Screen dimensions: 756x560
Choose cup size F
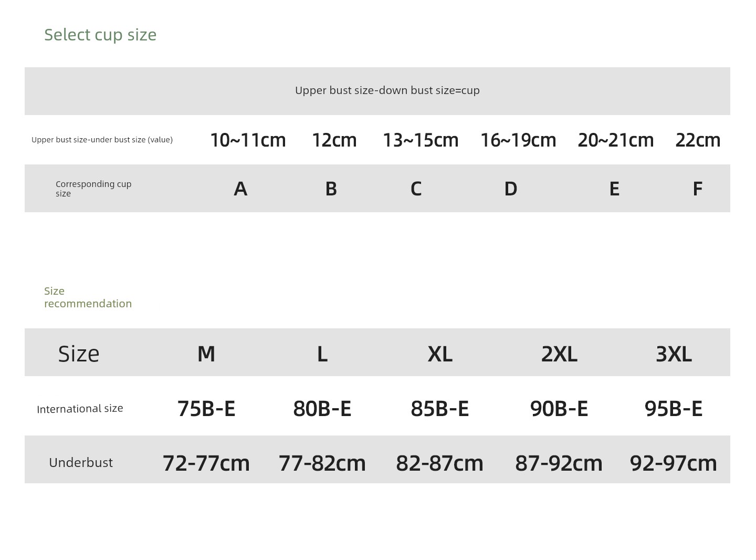(698, 189)
